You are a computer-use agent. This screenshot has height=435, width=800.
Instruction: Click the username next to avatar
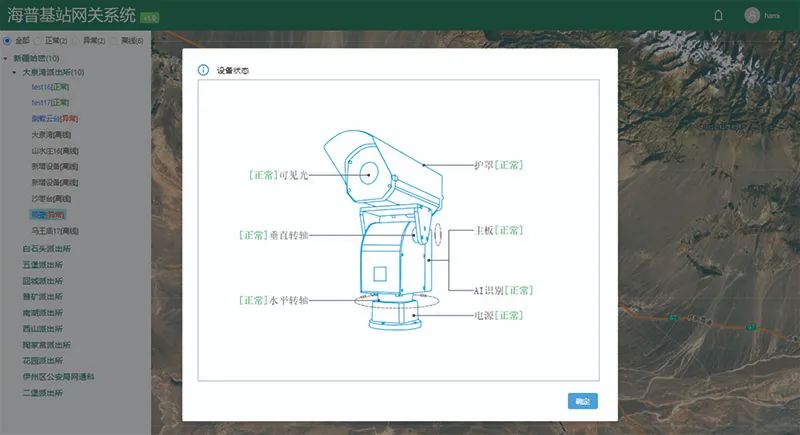coord(772,16)
